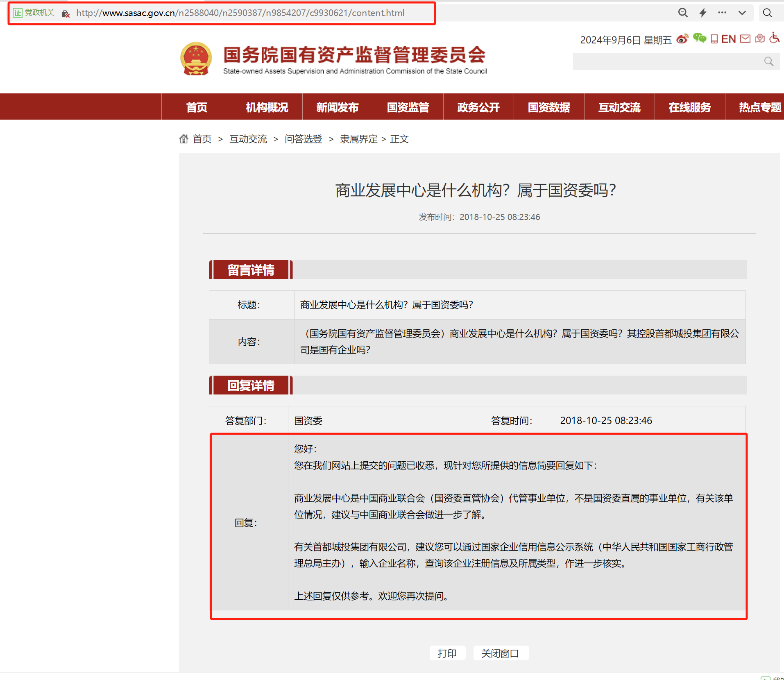Open the WeChat icon link
This screenshot has width=784, height=680.
point(699,39)
